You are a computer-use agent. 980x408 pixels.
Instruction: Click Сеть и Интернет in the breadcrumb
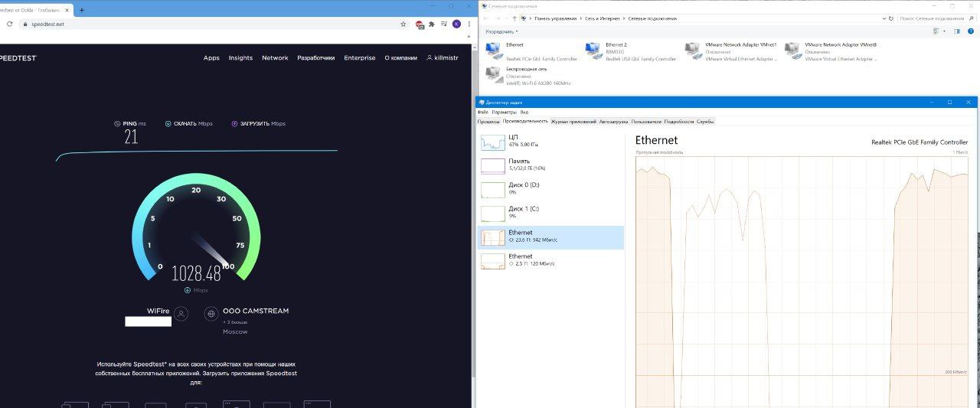pyautogui.click(x=603, y=18)
